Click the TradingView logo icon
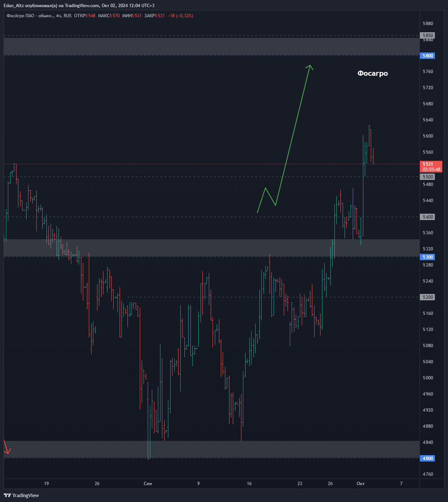The height and width of the screenshot is (502, 448). point(7,495)
